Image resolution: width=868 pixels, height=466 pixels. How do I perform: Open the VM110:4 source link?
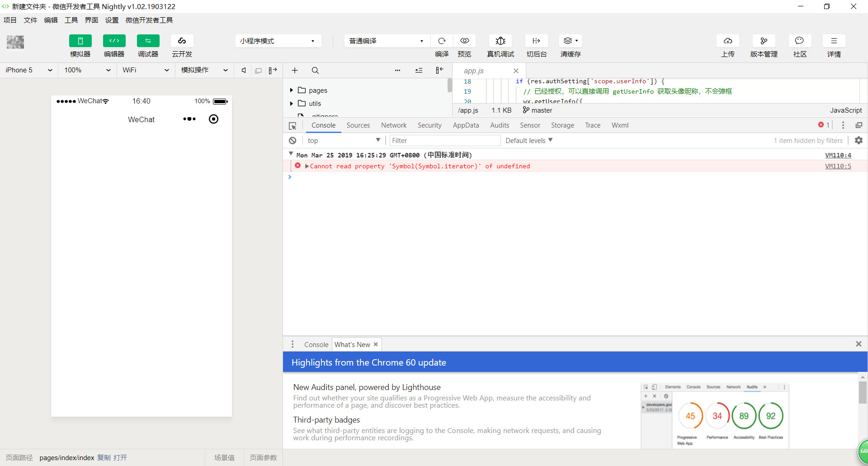point(838,155)
